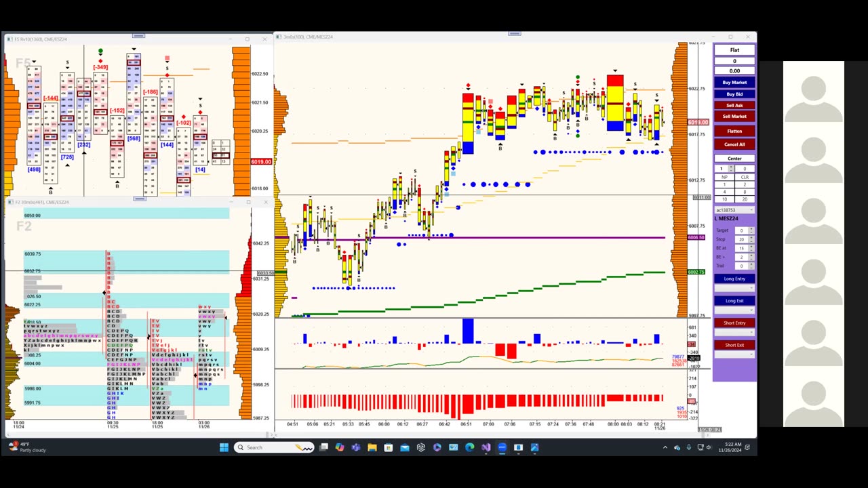868x488 pixels.
Task: Click the 6019.00 price marker in F5 chart
Action: pos(261,162)
